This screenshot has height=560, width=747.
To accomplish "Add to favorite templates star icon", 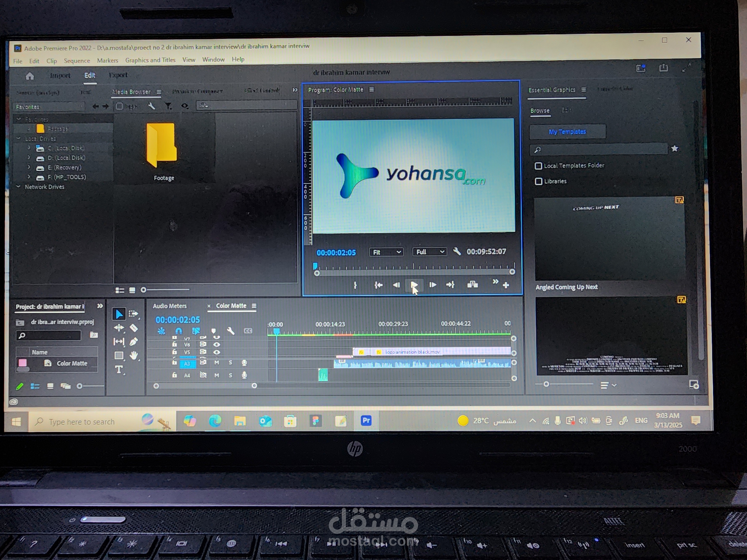I will [675, 149].
